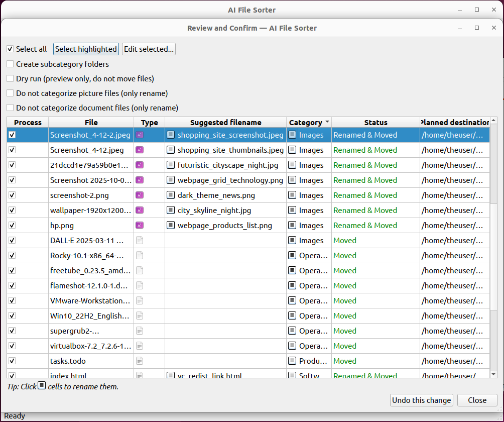Click category edit icon in flameshot-12.1.0 row

[x=292, y=286]
